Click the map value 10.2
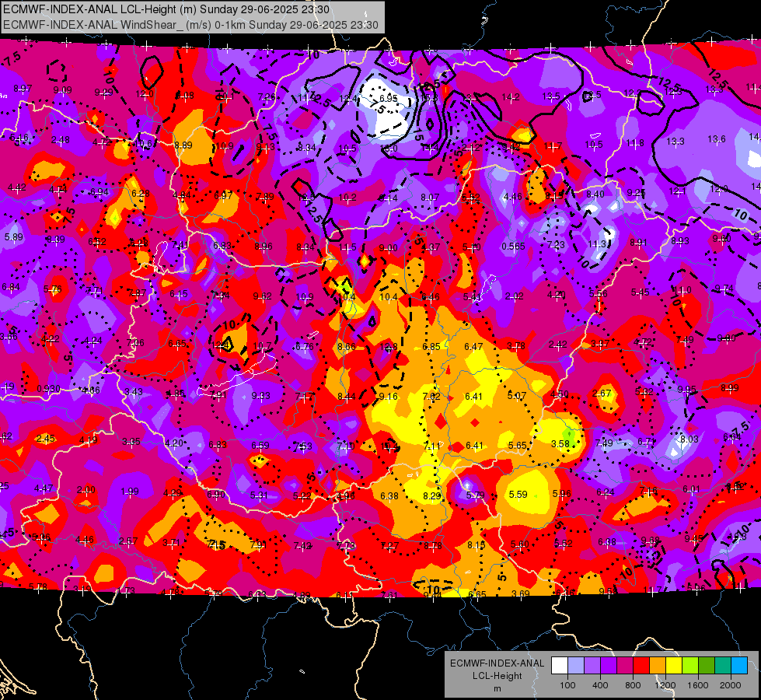The image size is (761, 700). click(x=347, y=198)
